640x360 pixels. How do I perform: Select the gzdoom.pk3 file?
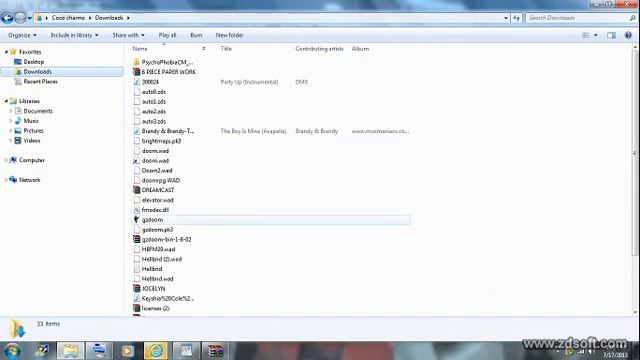click(x=157, y=229)
